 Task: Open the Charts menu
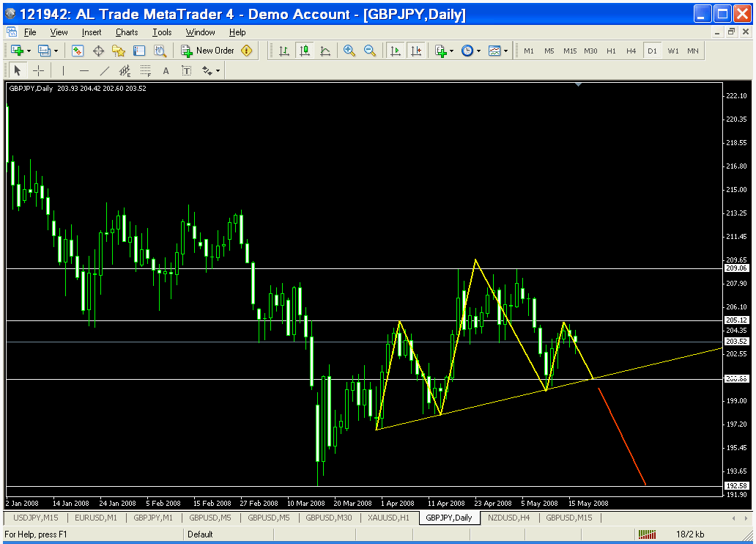127,32
